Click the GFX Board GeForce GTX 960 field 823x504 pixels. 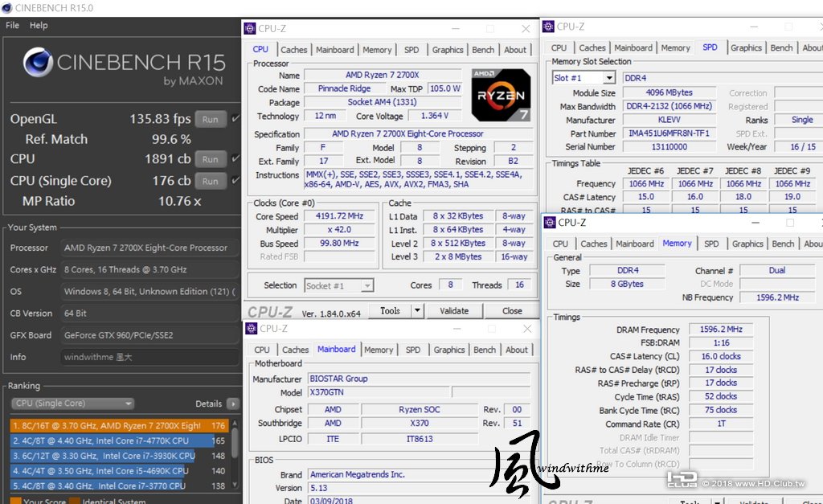149,335
